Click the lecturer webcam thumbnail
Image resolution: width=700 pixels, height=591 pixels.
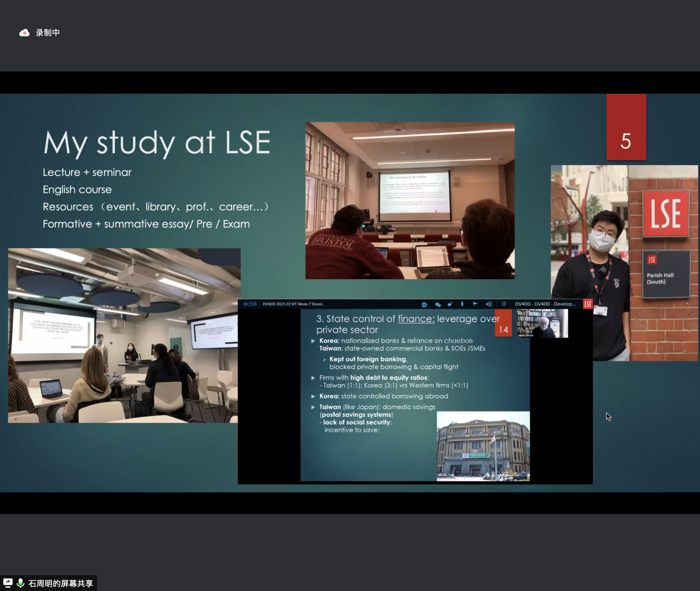pos(542,323)
